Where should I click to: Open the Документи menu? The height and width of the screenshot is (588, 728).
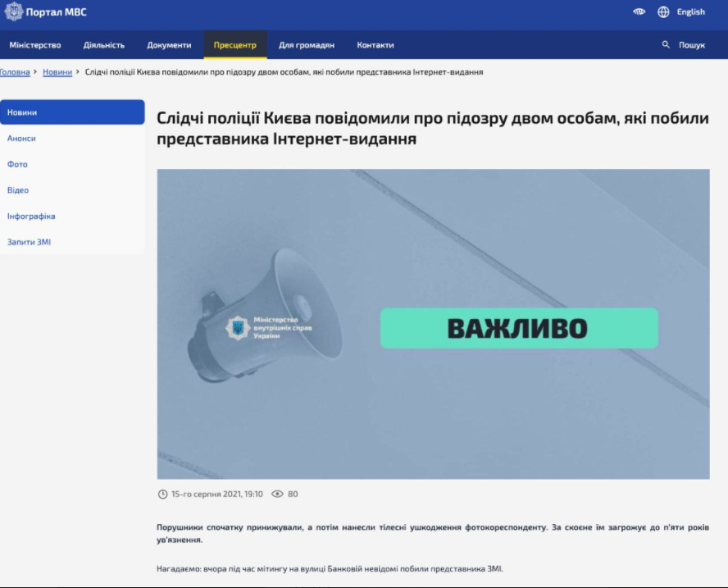(169, 45)
